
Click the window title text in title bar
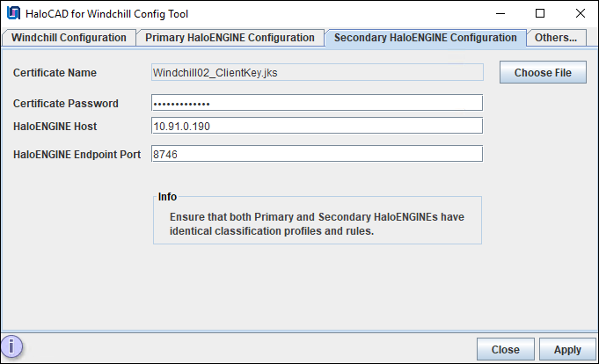[x=109, y=14]
